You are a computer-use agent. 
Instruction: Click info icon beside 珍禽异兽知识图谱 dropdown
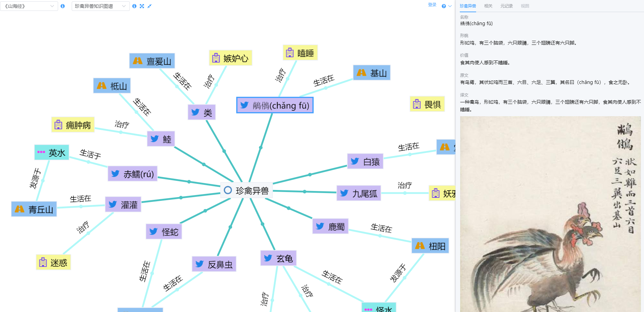pos(134,6)
